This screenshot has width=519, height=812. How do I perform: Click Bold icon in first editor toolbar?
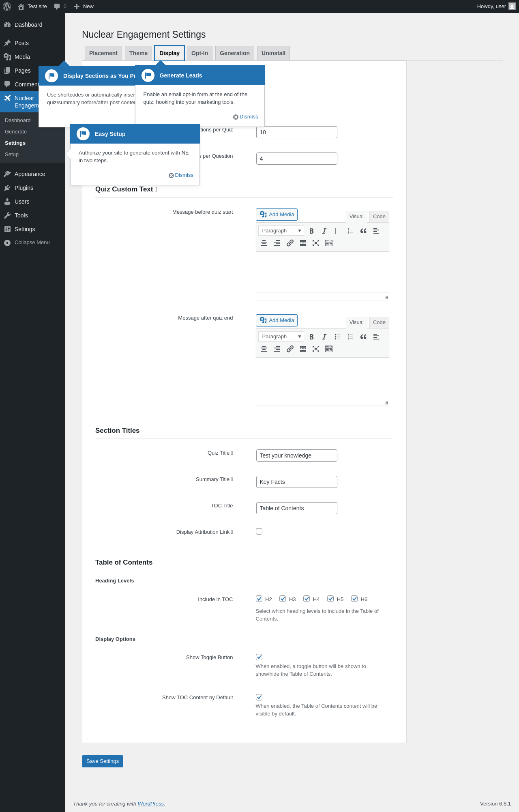pyautogui.click(x=311, y=231)
